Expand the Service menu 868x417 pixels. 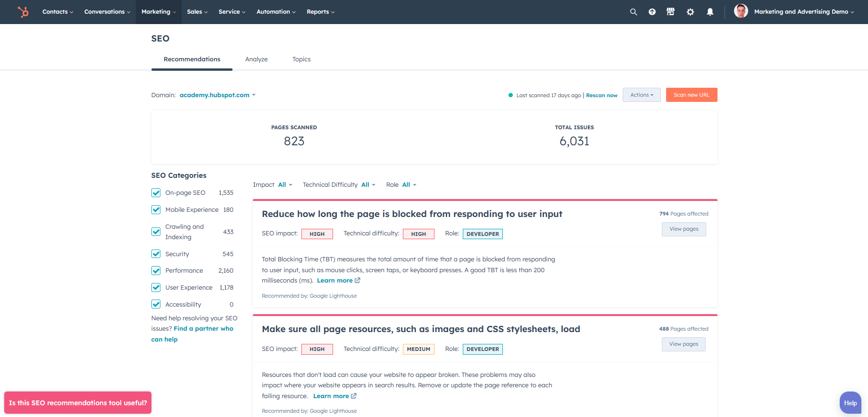coord(232,12)
